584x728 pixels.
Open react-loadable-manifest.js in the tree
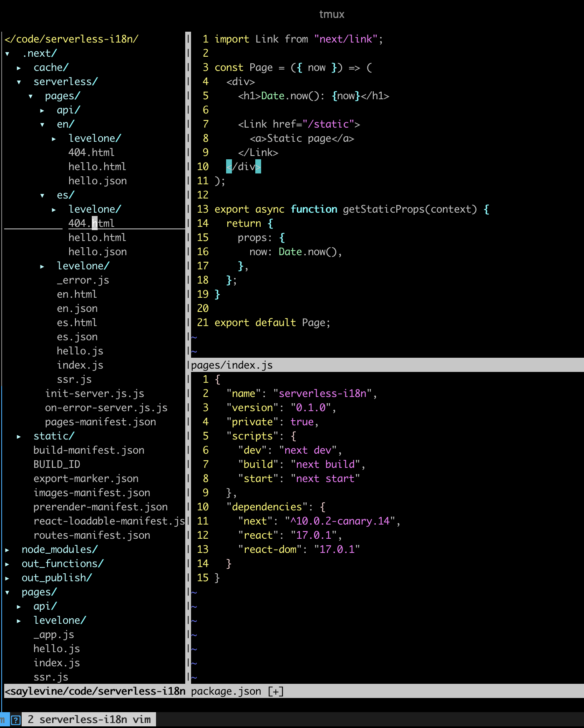point(109,521)
